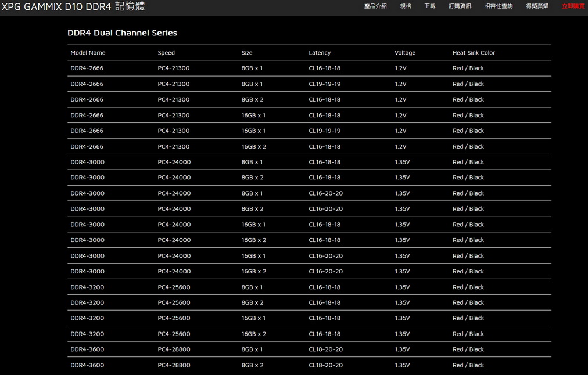Click Red / Black in the DDR4-3200 16GB x 2 row
This screenshot has width=588, height=375.
coord(468,334)
